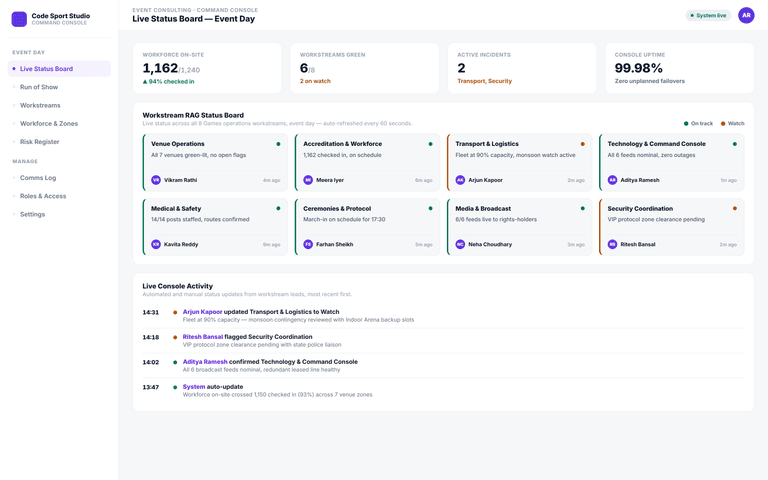The image size is (768, 480).
Task: Open Roles & Access settings
Action: (59, 196)
